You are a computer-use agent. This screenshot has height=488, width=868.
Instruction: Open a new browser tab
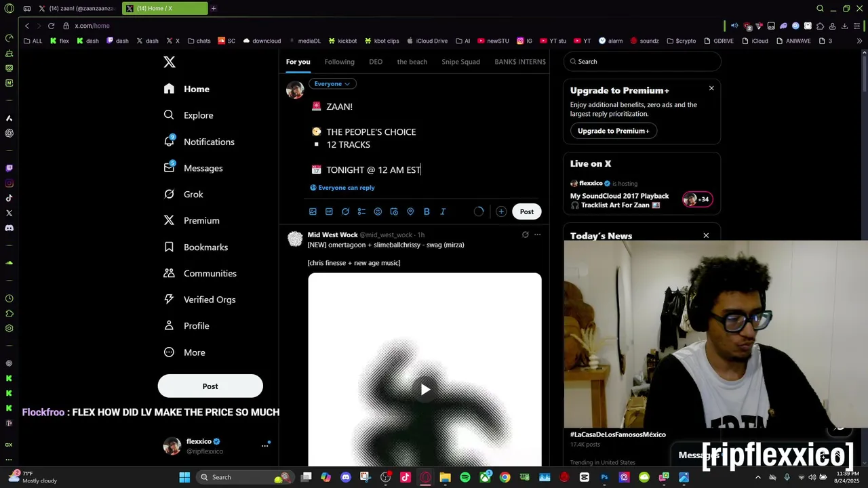[214, 8]
